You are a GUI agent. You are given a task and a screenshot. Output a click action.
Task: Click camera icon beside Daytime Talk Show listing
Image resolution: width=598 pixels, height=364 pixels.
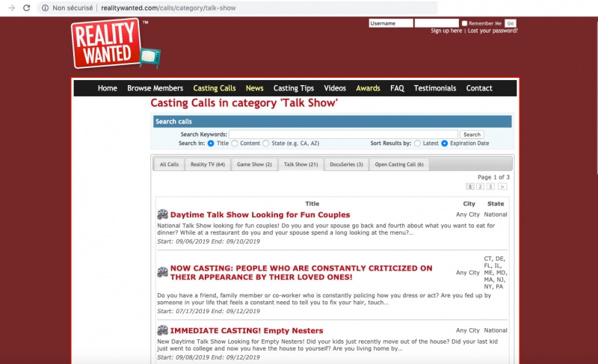tap(162, 215)
